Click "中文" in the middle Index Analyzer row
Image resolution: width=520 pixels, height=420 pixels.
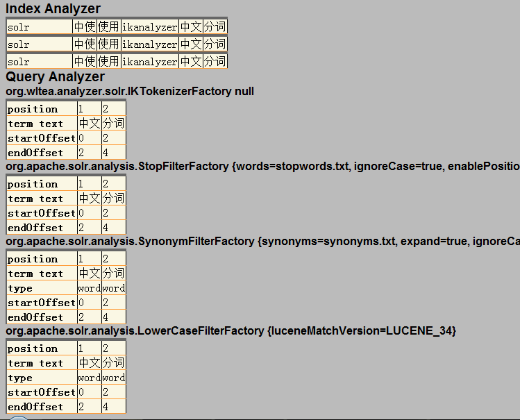pos(191,44)
